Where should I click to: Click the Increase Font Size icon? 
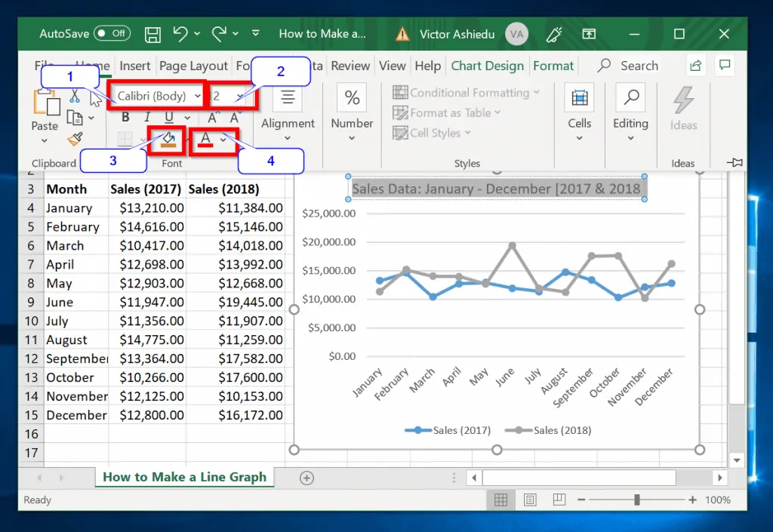pyautogui.click(x=214, y=118)
